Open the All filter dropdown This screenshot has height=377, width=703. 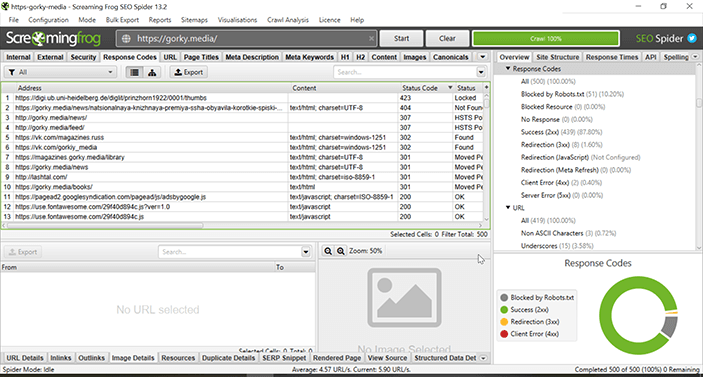click(61, 72)
